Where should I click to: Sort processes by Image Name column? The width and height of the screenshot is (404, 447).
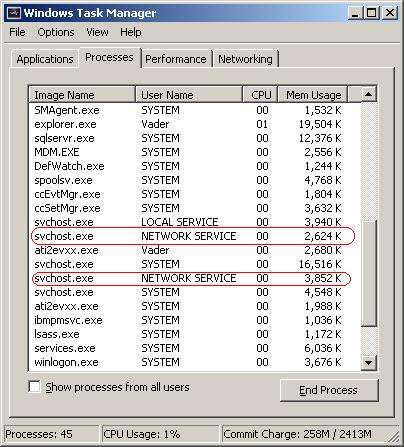click(x=82, y=95)
